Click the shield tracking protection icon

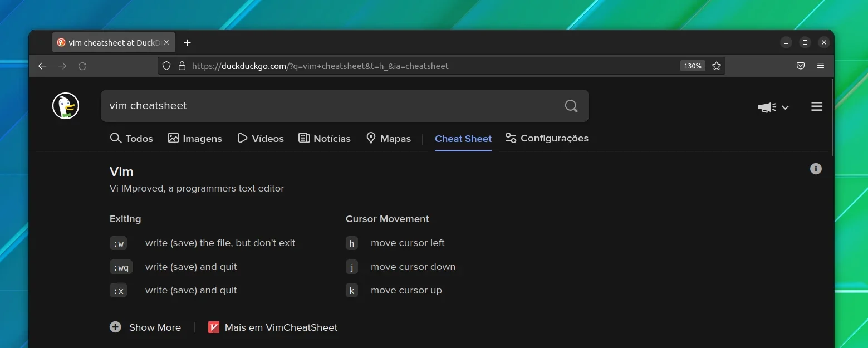pyautogui.click(x=166, y=66)
